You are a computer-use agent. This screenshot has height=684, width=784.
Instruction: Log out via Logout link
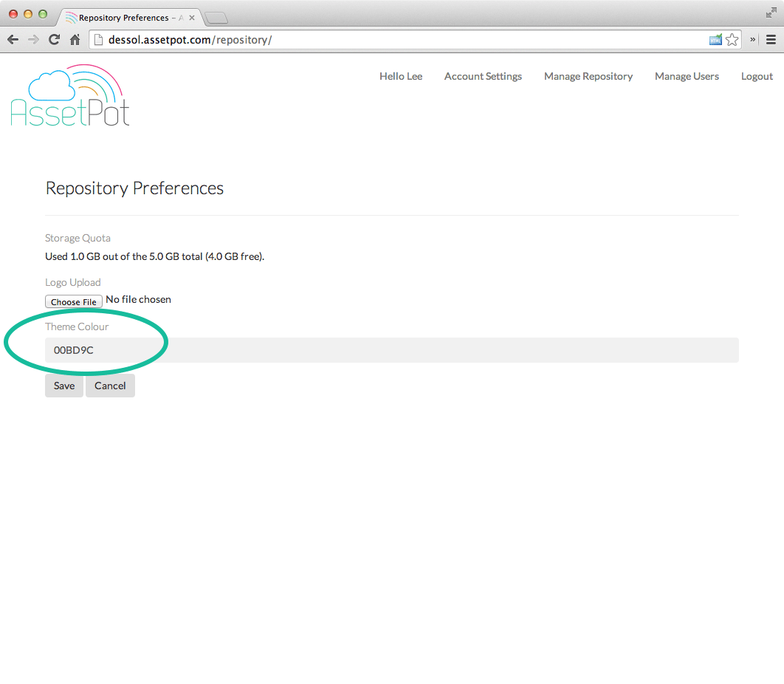coord(757,76)
